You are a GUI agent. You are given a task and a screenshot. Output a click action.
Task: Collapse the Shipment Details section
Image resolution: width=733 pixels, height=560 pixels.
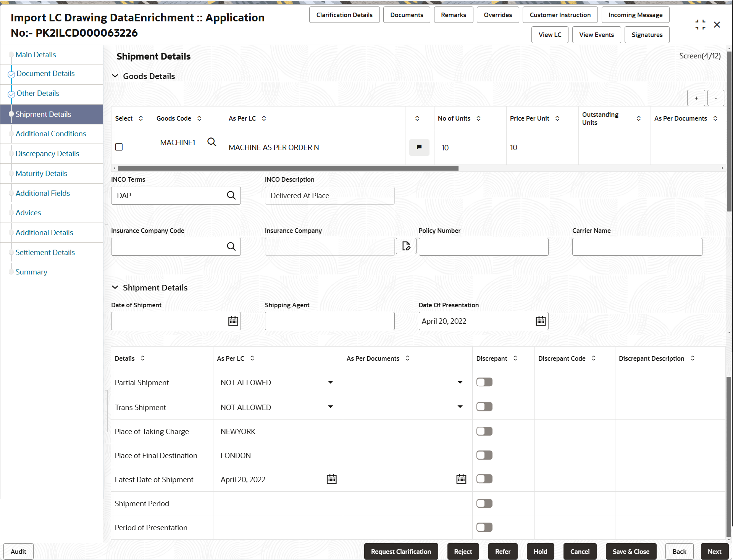[115, 287]
